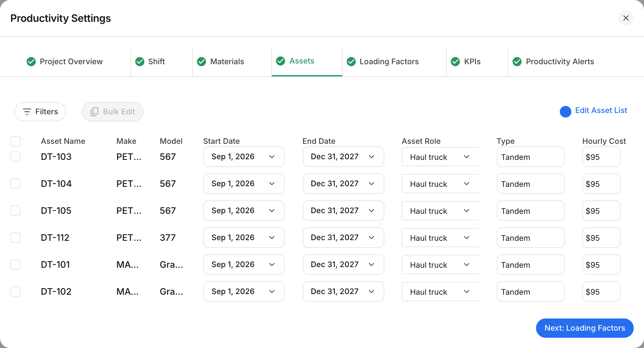Image resolution: width=644 pixels, height=348 pixels.
Task: Click the Type field for DT-103
Action: tap(531, 157)
